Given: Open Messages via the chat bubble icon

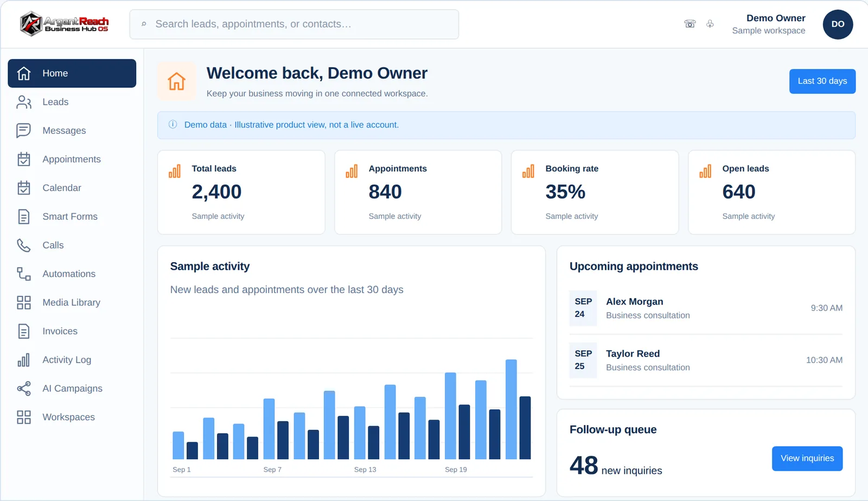Looking at the screenshot, I should (x=24, y=131).
